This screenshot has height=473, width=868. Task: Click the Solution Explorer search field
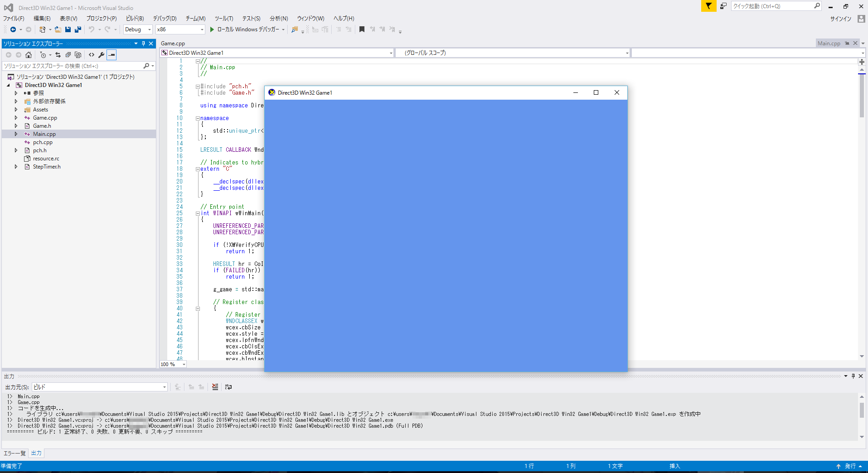pos(78,66)
